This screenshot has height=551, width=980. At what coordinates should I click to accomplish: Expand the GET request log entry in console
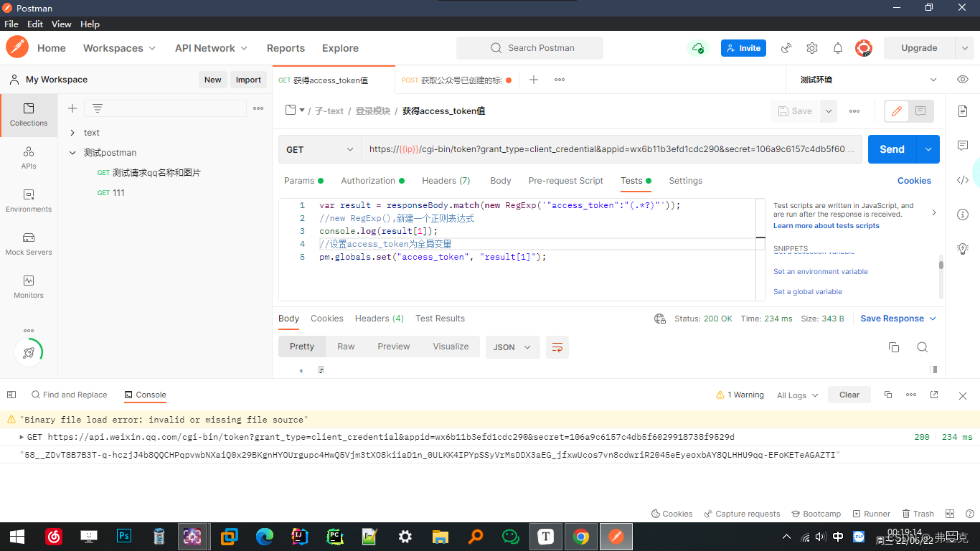pyautogui.click(x=22, y=437)
